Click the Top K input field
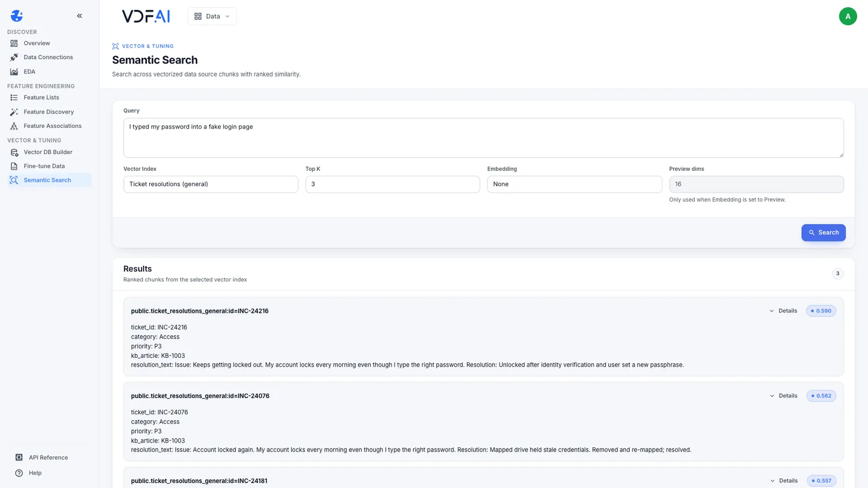 coord(393,184)
